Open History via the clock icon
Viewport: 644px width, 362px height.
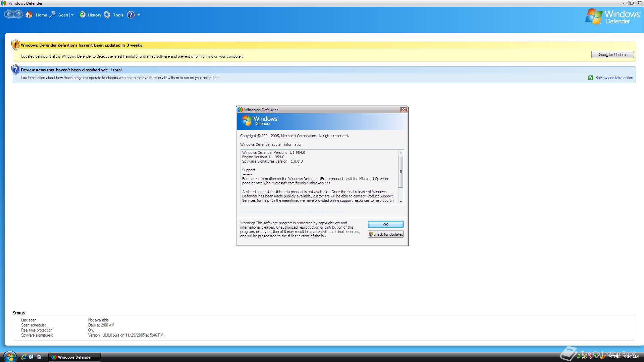click(82, 15)
